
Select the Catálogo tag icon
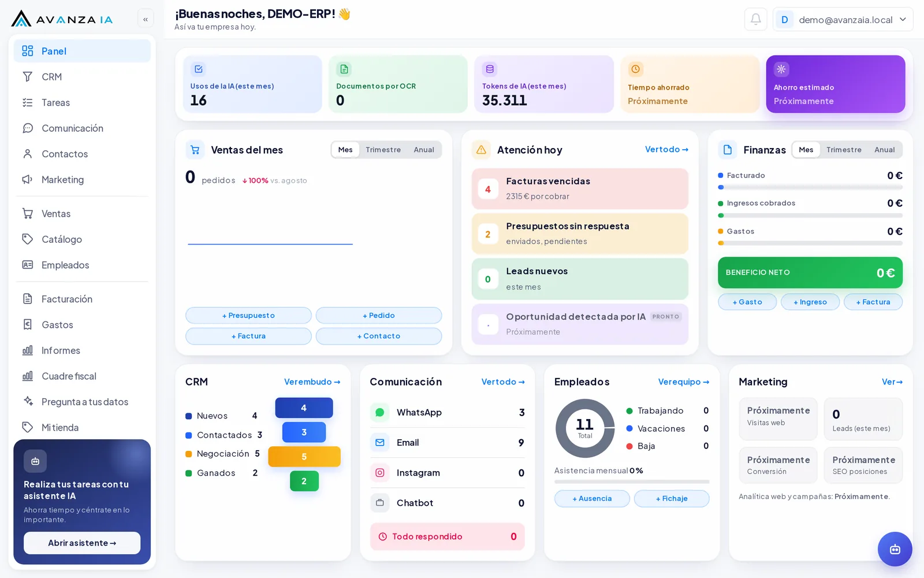[x=27, y=239]
